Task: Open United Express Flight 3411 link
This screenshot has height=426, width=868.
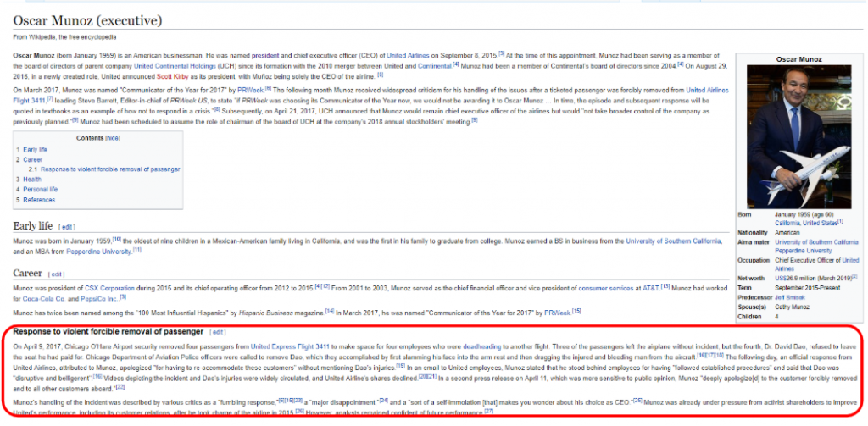Action: tap(290, 347)
